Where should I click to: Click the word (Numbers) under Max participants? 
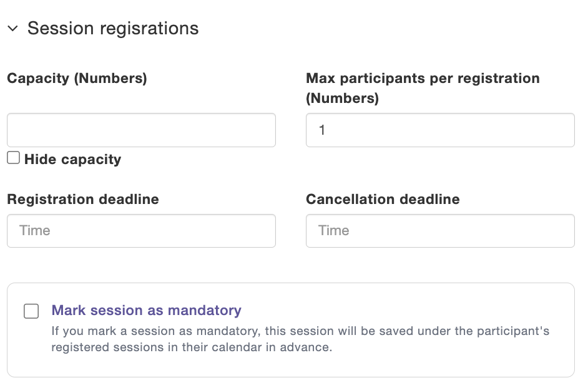(342, 98)
